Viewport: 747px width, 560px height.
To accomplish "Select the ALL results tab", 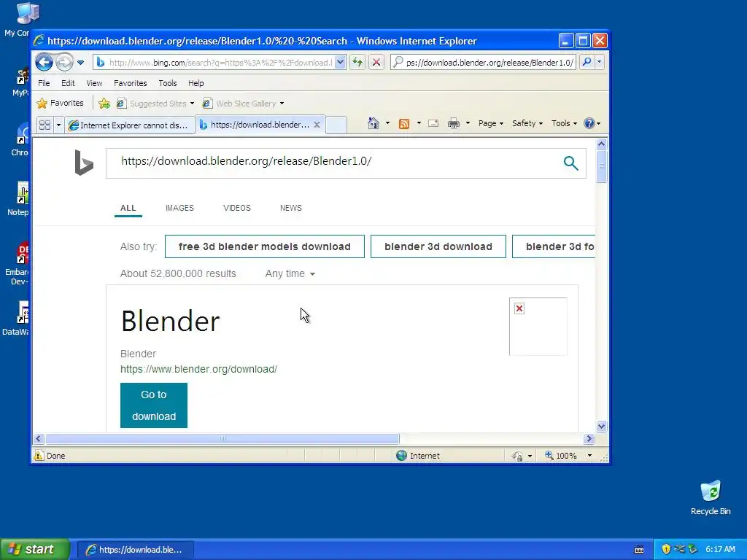I will pos(128,208).
